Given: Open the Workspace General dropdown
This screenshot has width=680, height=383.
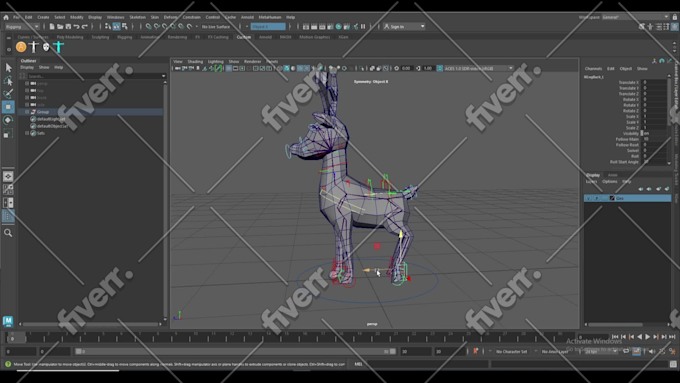Looking at the screenshot, I should [635, 17].
